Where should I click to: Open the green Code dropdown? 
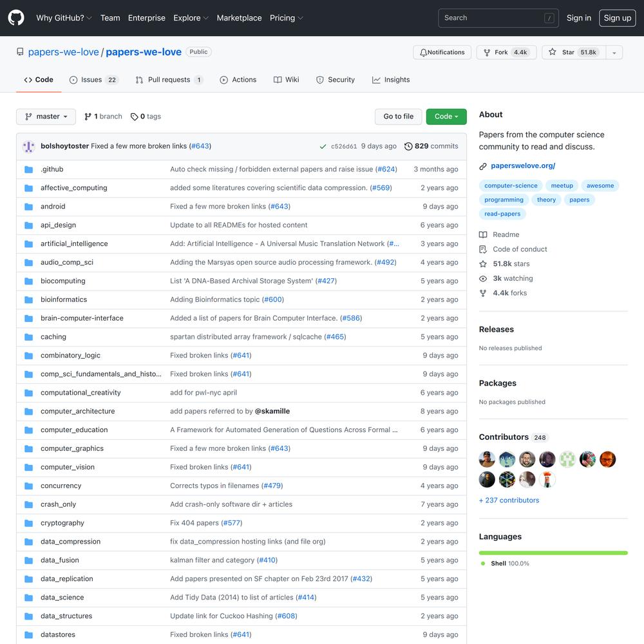(446, 117)
